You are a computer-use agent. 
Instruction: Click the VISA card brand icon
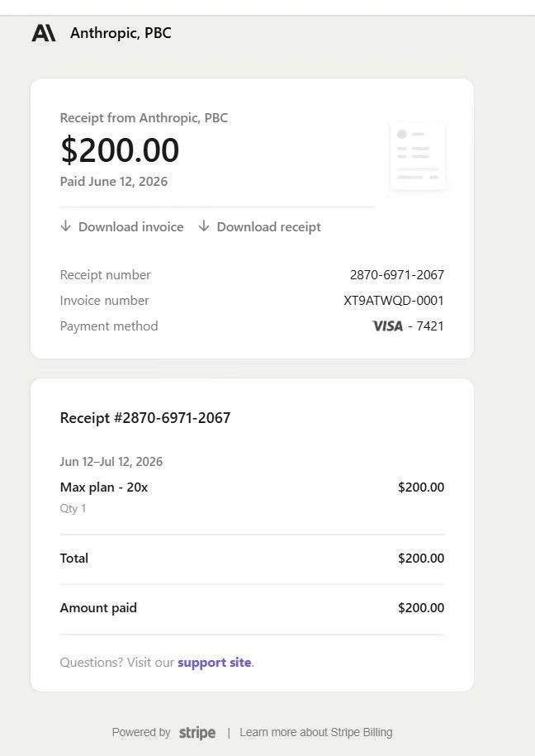[x=387, y=326]
